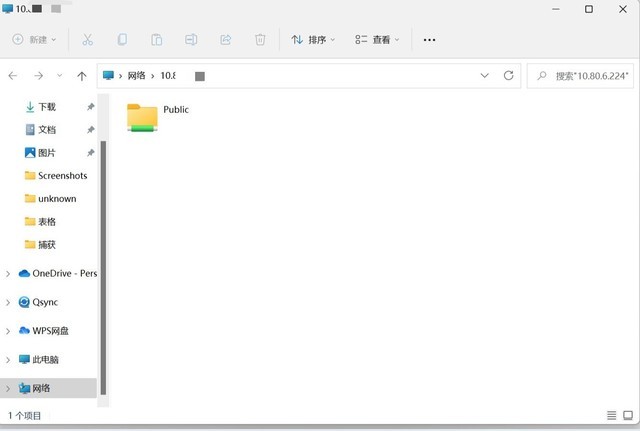Open the 新建 (New) menu
640x431 pixels.
(34, 40)
